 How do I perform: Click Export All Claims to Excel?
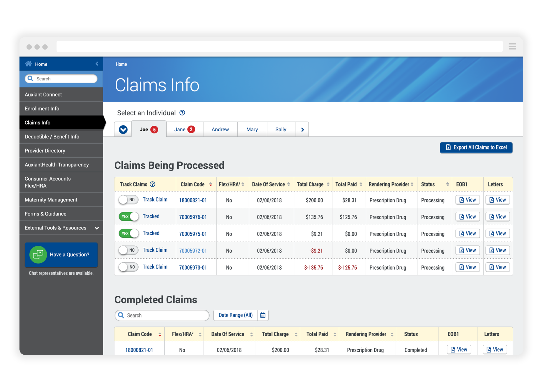click(x=476, y=147)
